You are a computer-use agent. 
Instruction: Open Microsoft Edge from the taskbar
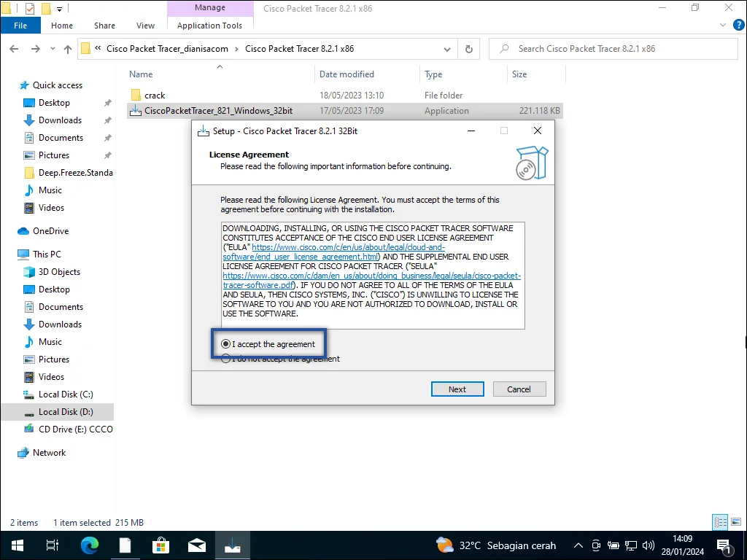pos(89,545)
